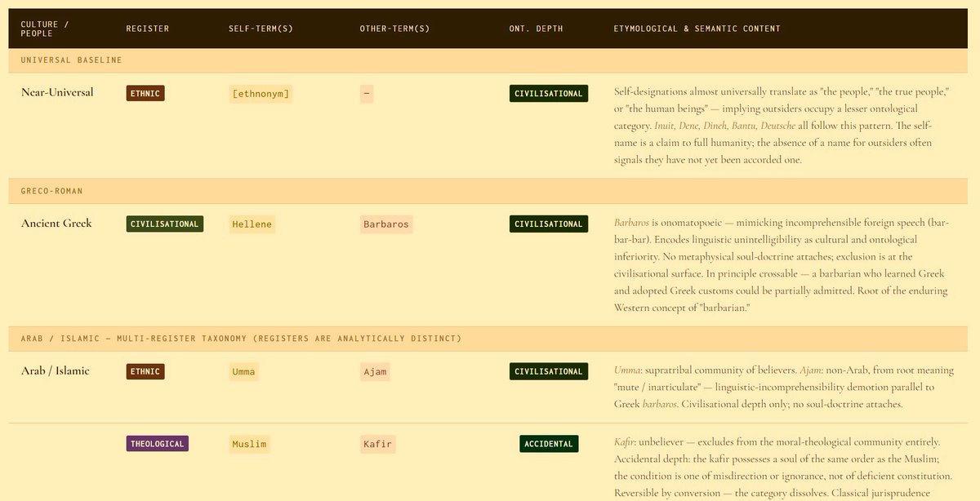Select the Arab / Islamic multi-register section heading

point(488,339)
